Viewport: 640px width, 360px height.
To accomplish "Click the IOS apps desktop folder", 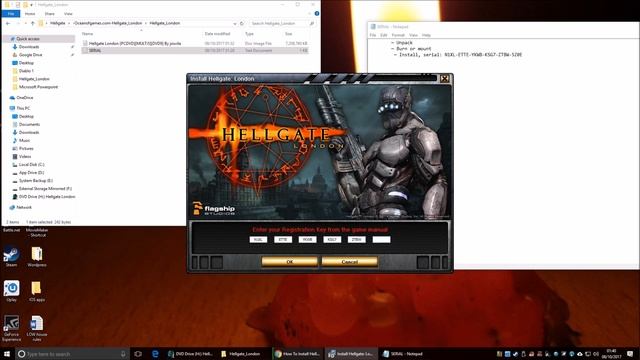I will coord(36,291).
